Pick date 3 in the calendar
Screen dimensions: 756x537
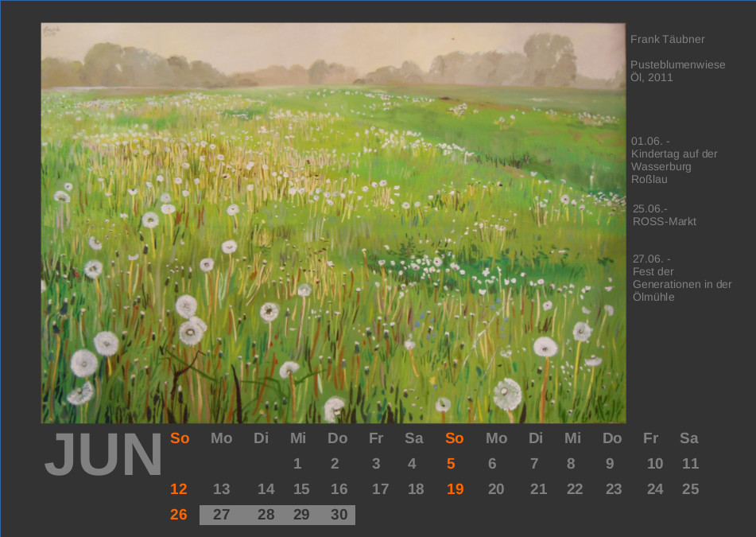[376, 464]
